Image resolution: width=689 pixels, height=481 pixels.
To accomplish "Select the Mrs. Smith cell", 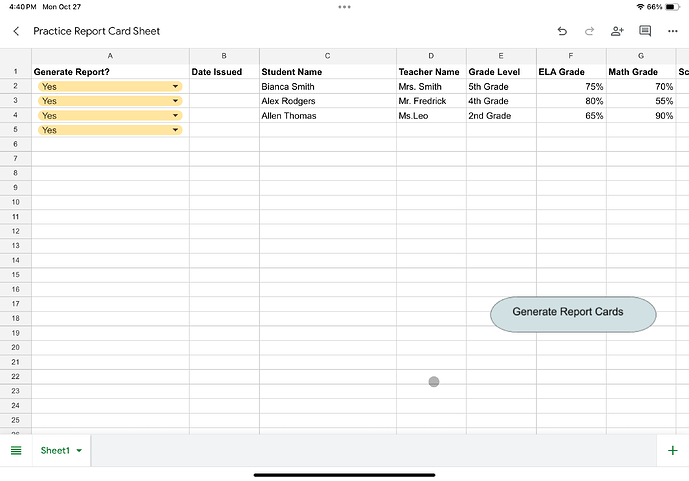I will pos(431,87).
